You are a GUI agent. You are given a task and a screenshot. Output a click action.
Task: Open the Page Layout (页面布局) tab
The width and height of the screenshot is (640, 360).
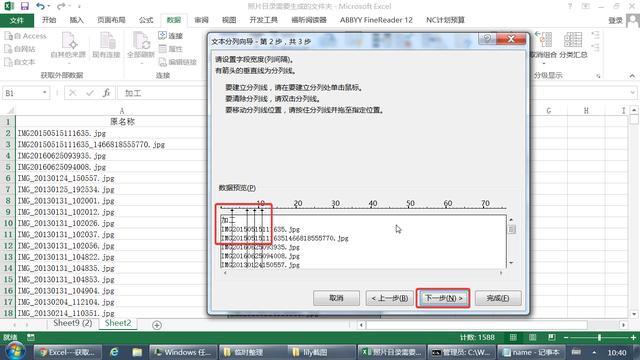pos(111,20)
